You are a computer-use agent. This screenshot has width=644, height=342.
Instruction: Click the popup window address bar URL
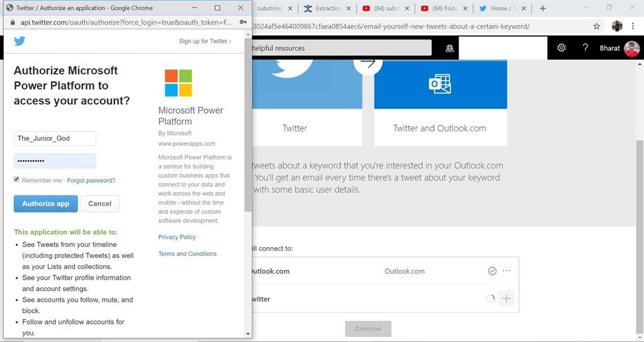pyautogui.click(x=126, y=22)
